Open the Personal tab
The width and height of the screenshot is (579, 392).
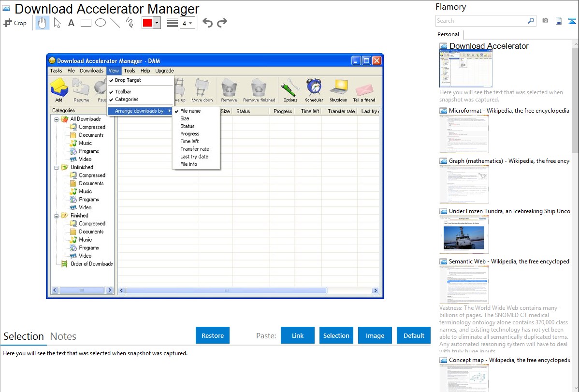(x=448, y=34)
